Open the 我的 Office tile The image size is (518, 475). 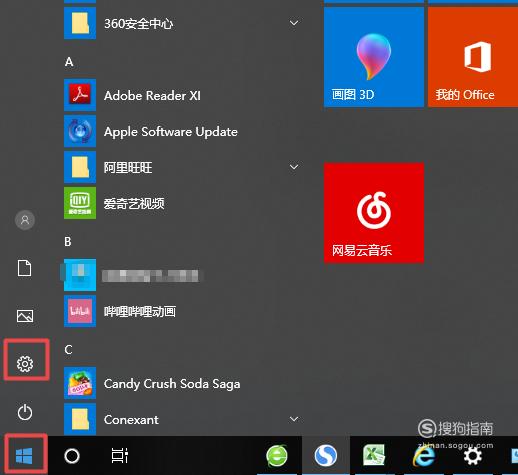(x=473, y=57)
